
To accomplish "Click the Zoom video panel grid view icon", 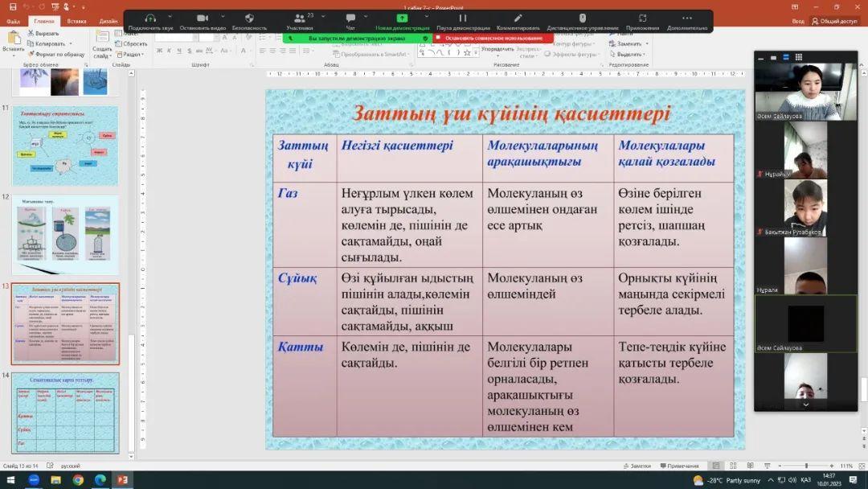I will (x=798, y=57).
